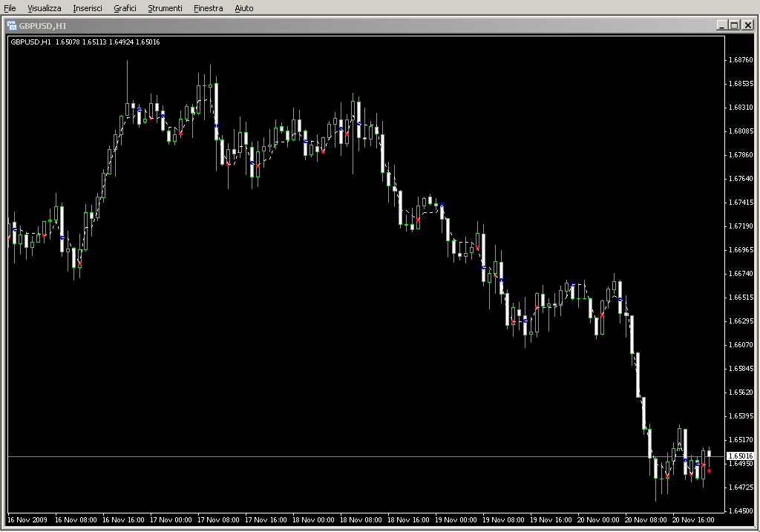Click the 1.65395 price scale label

coord(741,416)
